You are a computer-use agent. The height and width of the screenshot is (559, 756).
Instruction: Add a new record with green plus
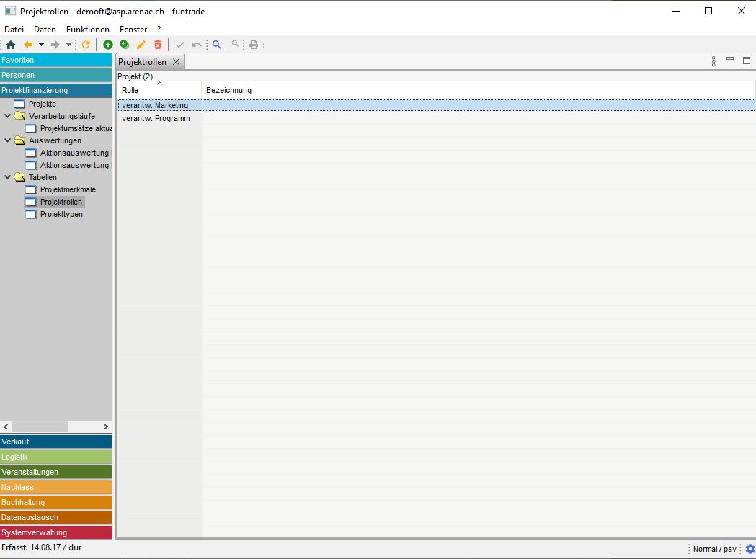(108, 45)
